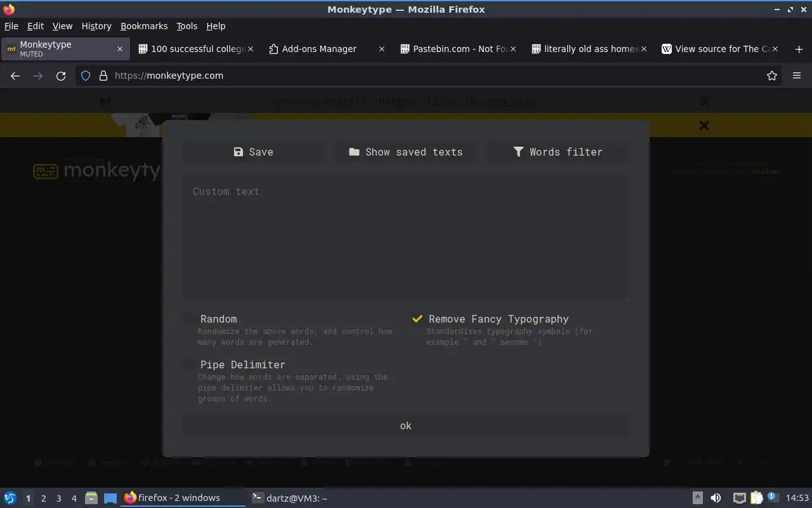This screenshot has width=812, height=508.
Task: Uncheck Remove Fancy Typography
Action: tap(417, 319)
